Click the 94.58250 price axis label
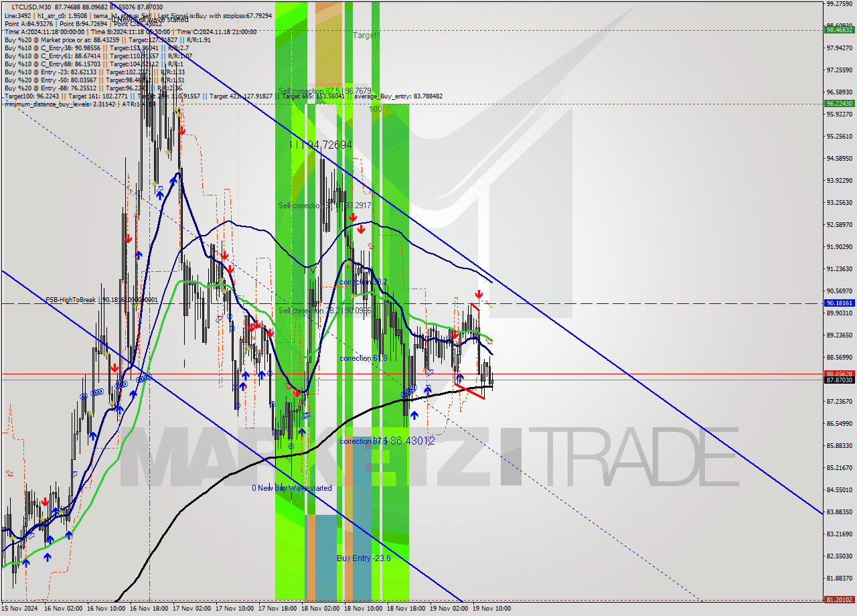 click(x=839, y=159)
